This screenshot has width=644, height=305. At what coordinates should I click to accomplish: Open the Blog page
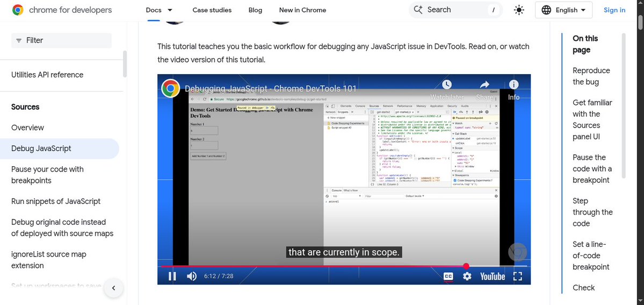(255, 10)
